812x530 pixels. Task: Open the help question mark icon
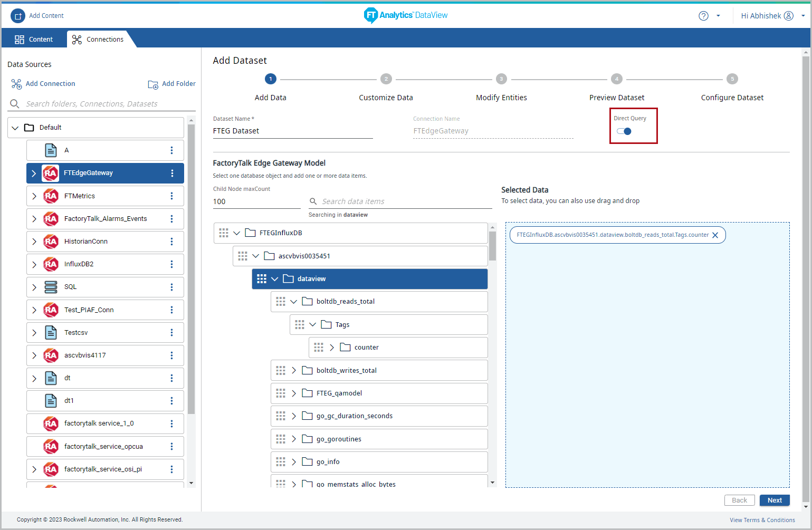coord(703,16)
